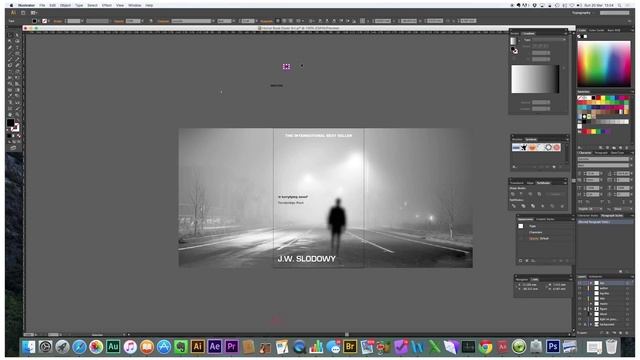Switch to the Graphic Styles tab
Image resolution: width=640 pixels, height=360 pixels.
tap(545, 219)
